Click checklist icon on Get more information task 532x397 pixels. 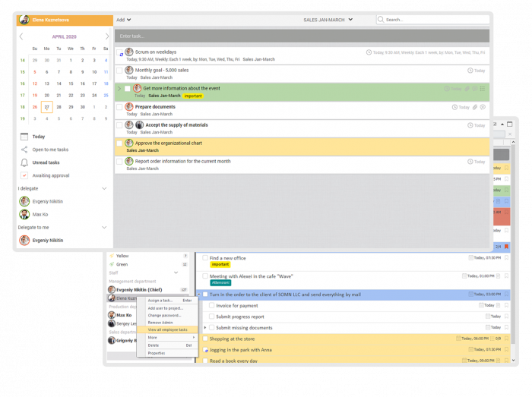[x=483, y=89]
